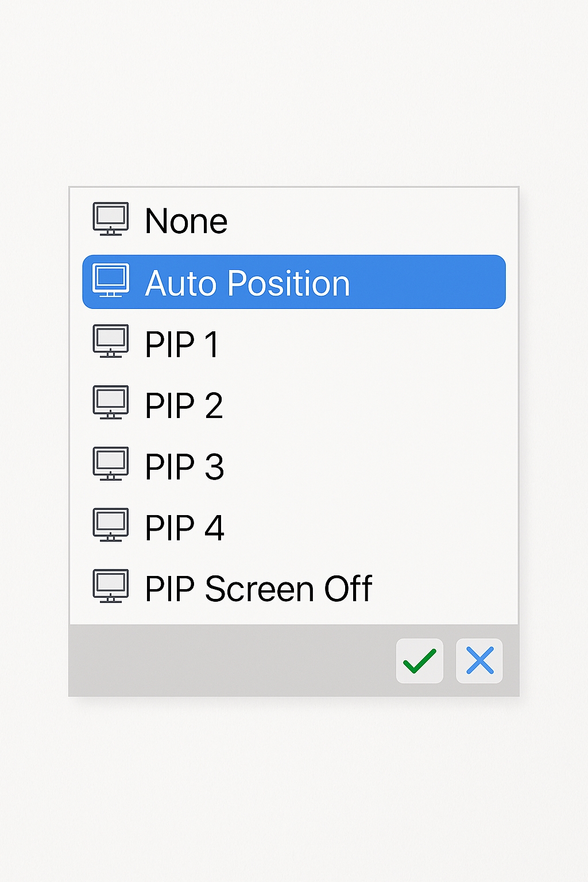Click the monitor icon beside Auto Position
Image resolution: width=588 pixels, height=882 pixels.
pos(111,281)
